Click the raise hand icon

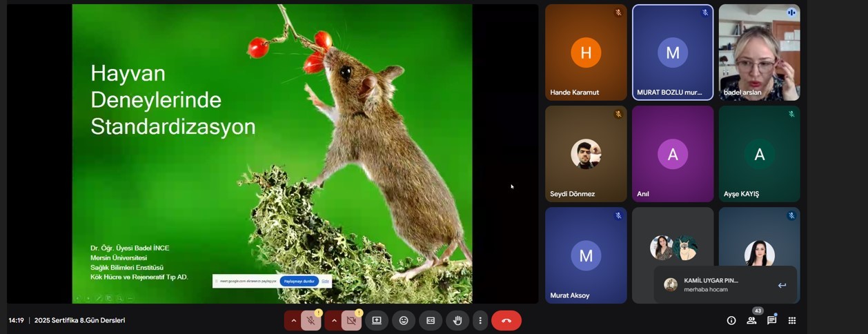point(457,320)
